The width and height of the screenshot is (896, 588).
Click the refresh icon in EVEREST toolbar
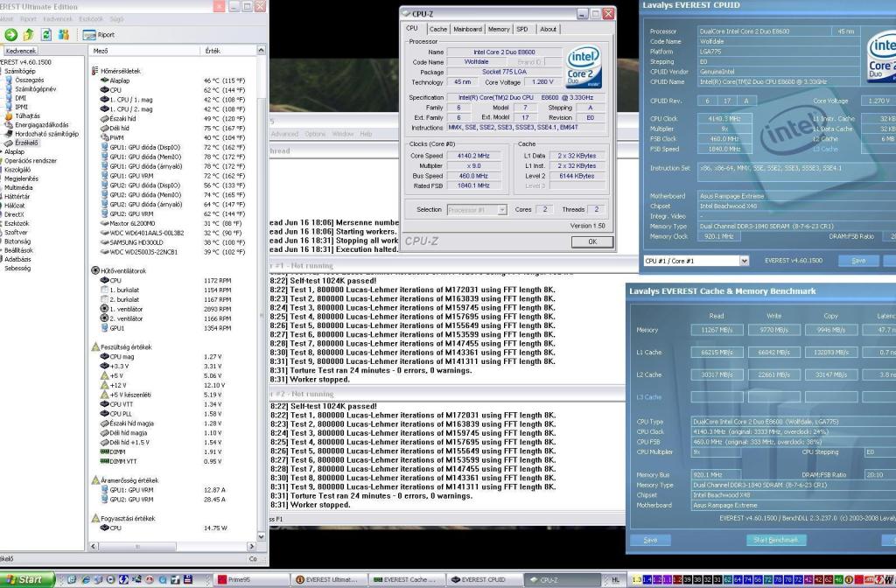[x=46, y=35]
